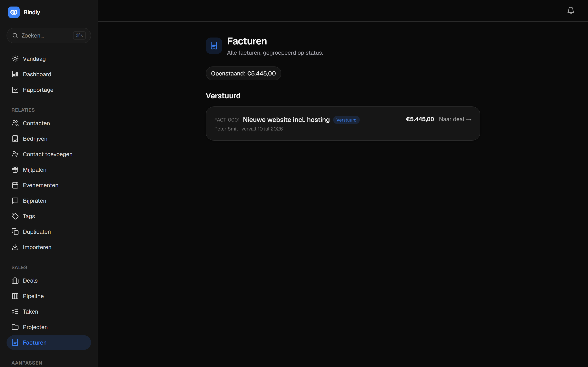The height and width of the screenshot is (367, 588).
Task: Open the Bedrijven section
Action: (x=49, y=139)
